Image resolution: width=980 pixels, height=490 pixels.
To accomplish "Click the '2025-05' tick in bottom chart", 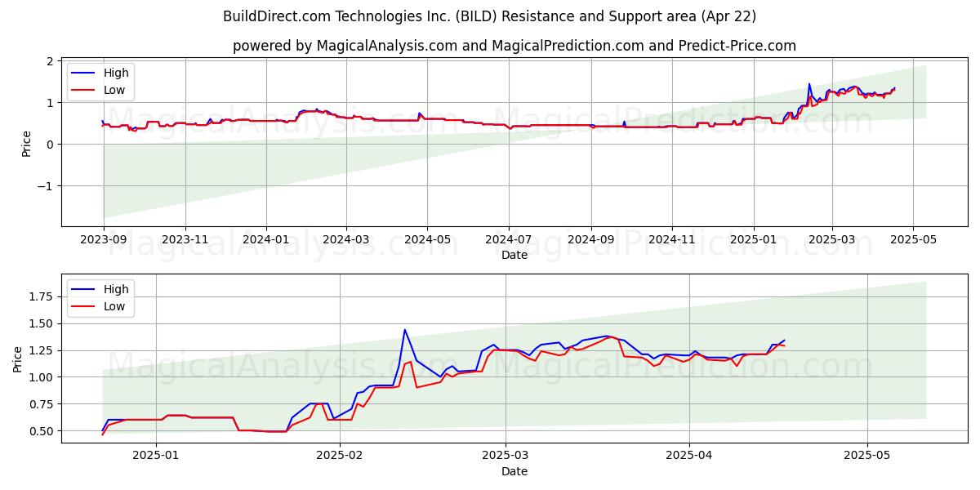I will click(x=866, y=457).
